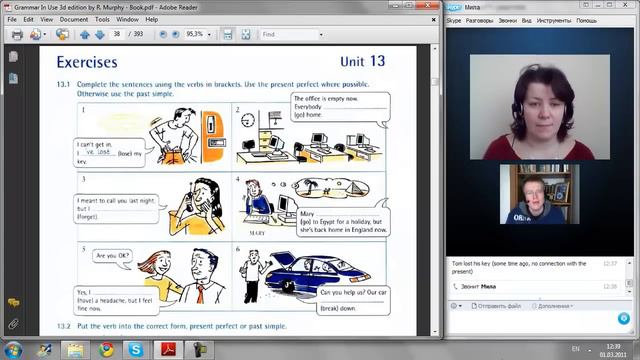Open Windows Explorer folder icon in taskbar

pos(75,350)
